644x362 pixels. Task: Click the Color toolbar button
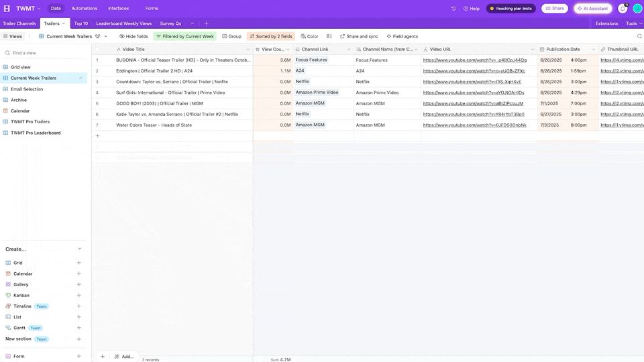coord(309,36)
